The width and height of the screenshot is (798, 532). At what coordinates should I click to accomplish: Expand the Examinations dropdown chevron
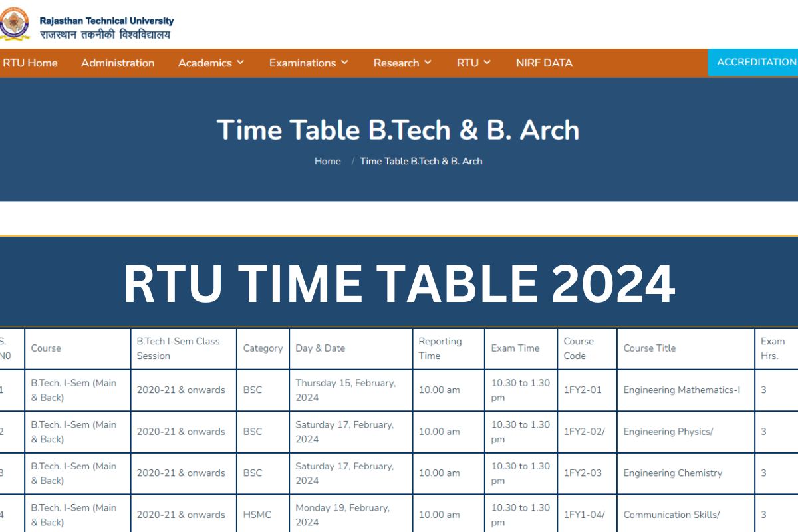[x=344, y=62]
